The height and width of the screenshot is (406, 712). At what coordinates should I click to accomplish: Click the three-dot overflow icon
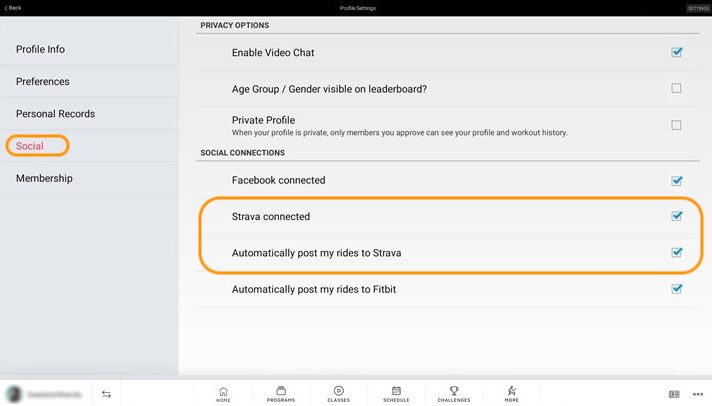tap(698, 394)
